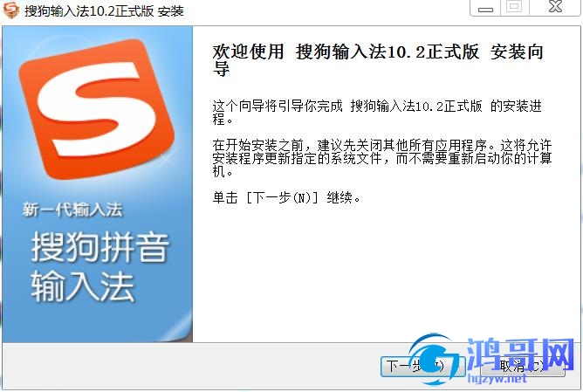Click 下一步(N) to continue installation
This screenshot has height=392, width=583.
click(x=422, y=367)
